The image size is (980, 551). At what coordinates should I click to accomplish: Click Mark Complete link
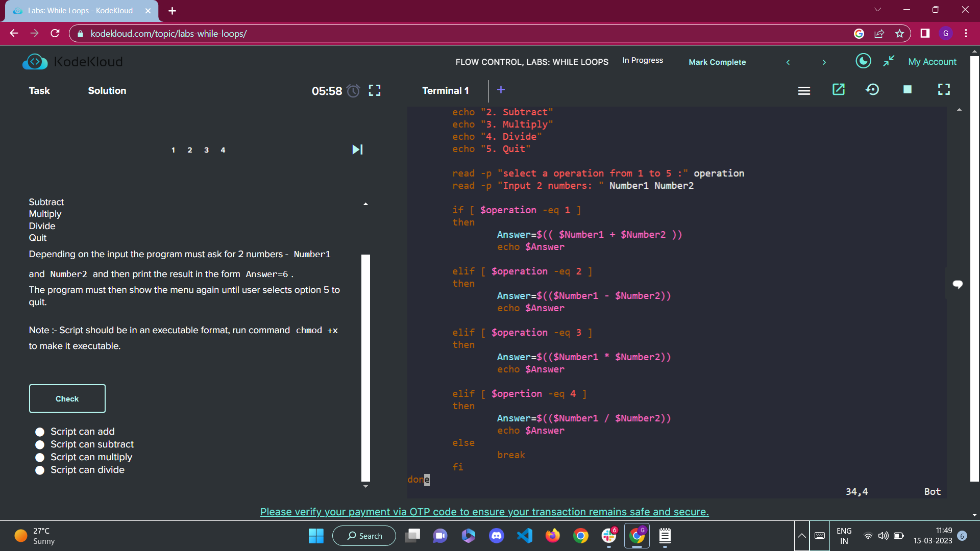[717, 62]
